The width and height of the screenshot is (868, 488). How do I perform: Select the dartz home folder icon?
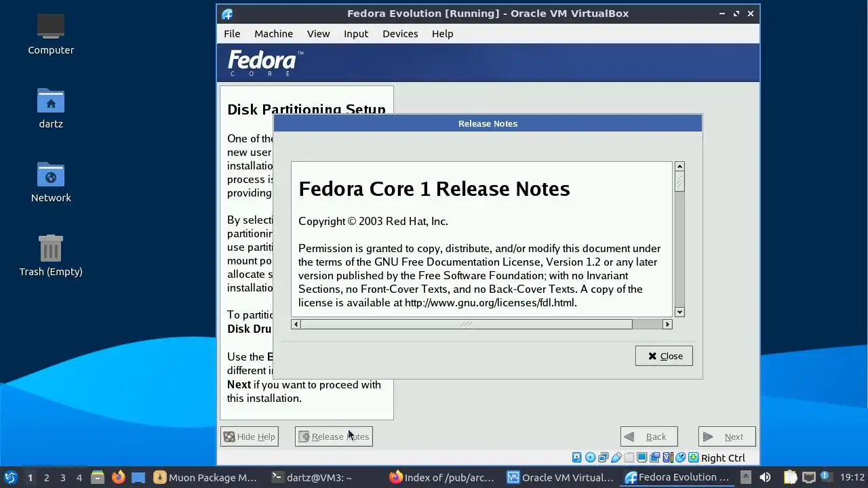(x=51, y=108)
